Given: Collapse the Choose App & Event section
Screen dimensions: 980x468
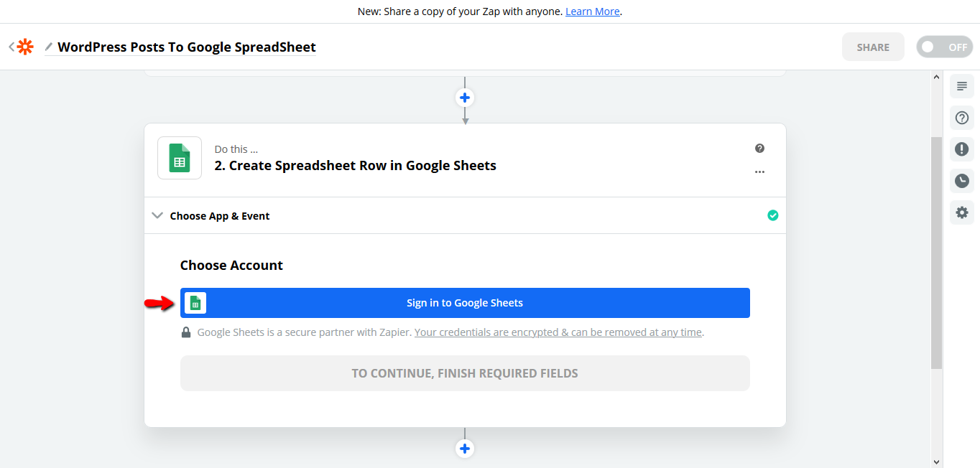Looking at the screenshot, I should click(x=157, y=215).
